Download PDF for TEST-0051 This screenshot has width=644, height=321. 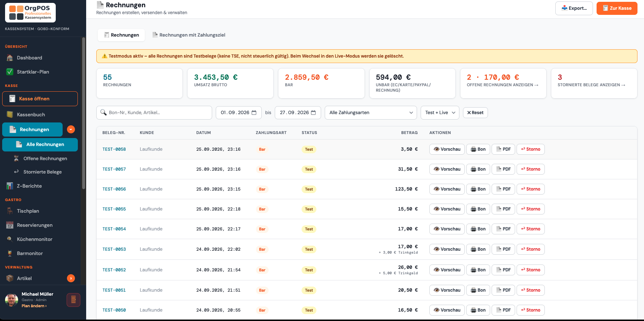(503, 290)
